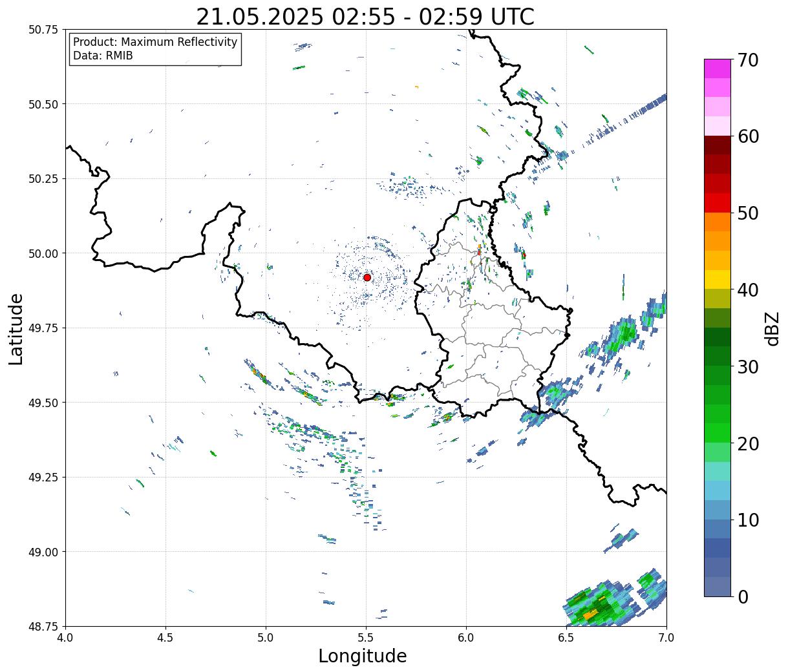Image resolution: width=788 pixels, height=672 pixels.
Task: Click the 0 tick label on colorbar
Action: click(x=743, y=597)
